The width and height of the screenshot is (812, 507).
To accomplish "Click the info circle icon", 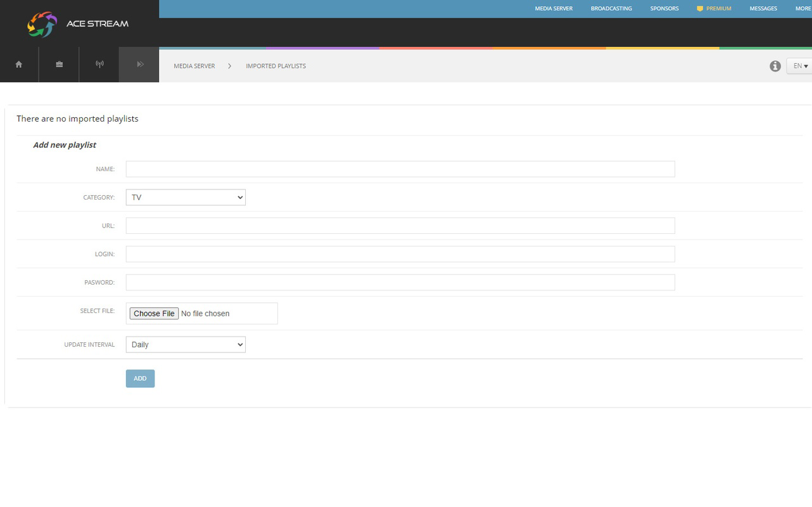I will (775, 66).
